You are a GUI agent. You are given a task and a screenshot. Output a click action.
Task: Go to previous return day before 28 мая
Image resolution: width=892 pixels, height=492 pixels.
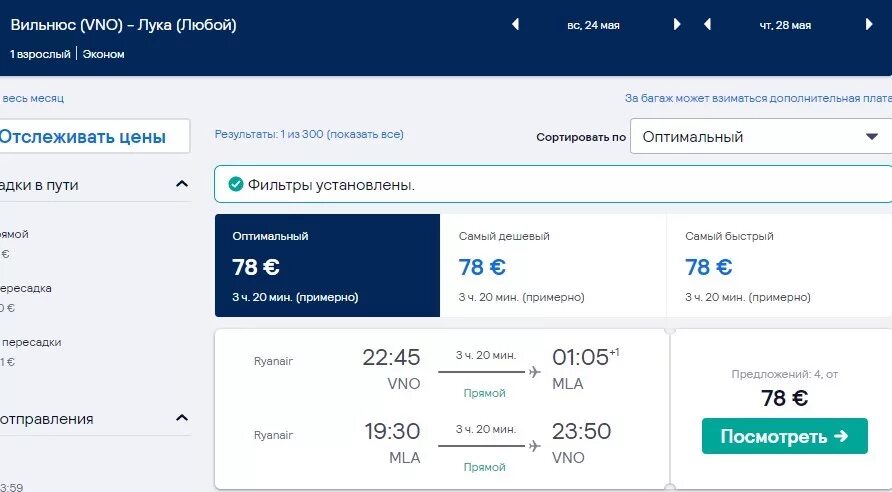point(707,25)
